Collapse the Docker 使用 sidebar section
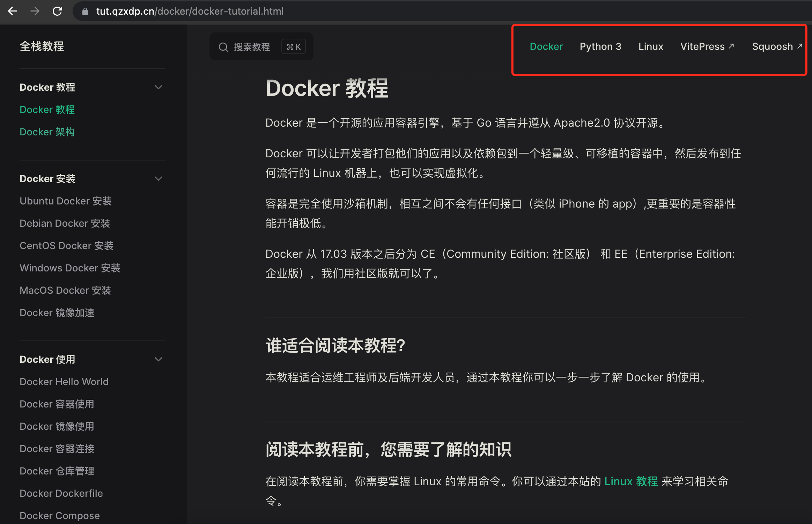Viewport: 812px width, 524px height. tap(158, 359)
